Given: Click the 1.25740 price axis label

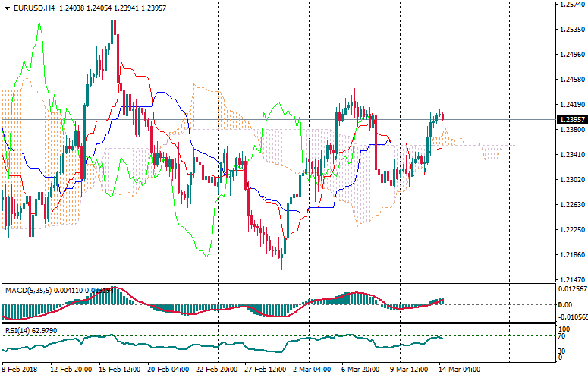Looking at the screenshot, I should (x=571, y=5).
